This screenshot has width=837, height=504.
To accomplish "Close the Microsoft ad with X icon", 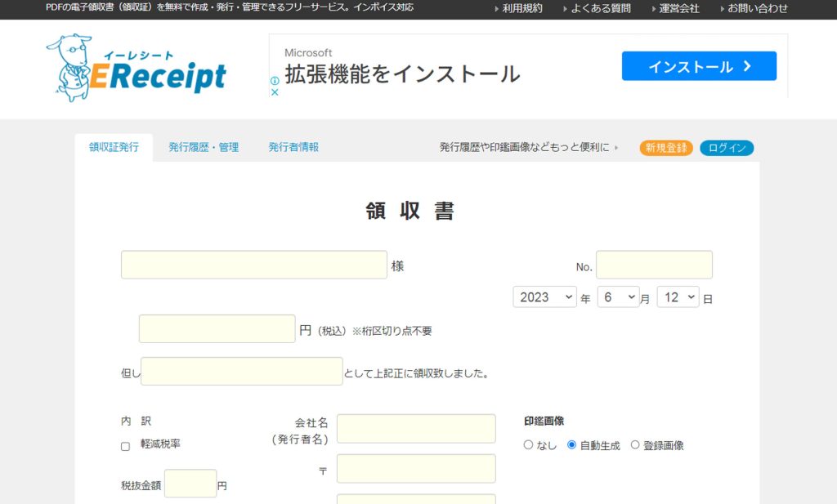I will (275, 92).
